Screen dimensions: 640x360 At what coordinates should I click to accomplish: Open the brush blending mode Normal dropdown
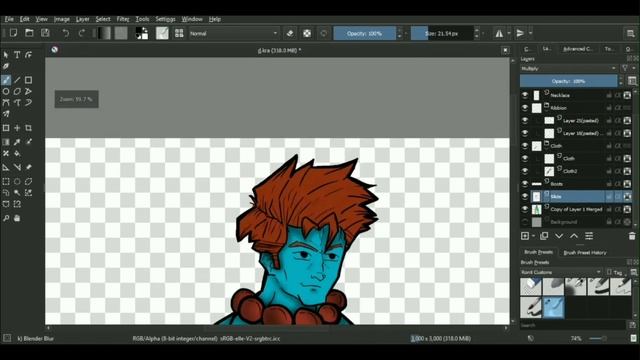tap(234, 33)
